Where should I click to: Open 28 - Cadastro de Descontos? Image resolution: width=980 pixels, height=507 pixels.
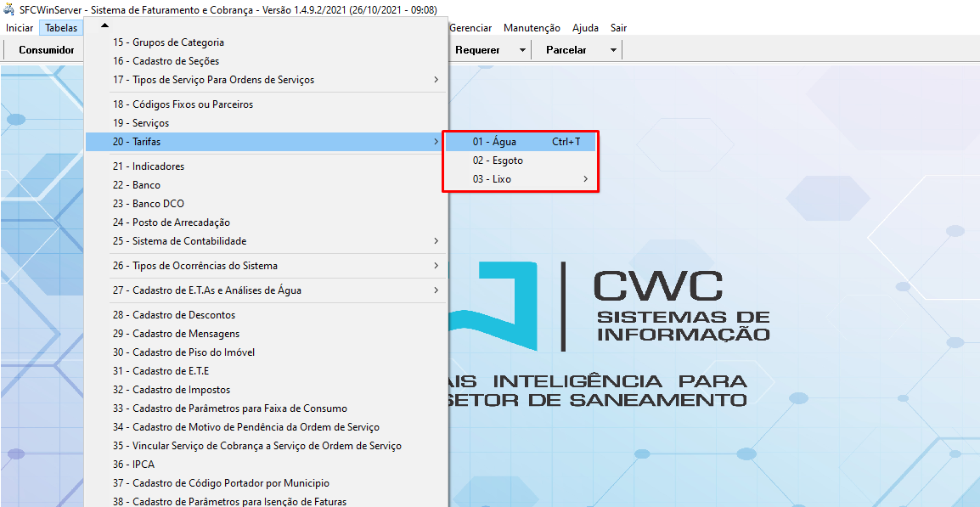point(173,315)
